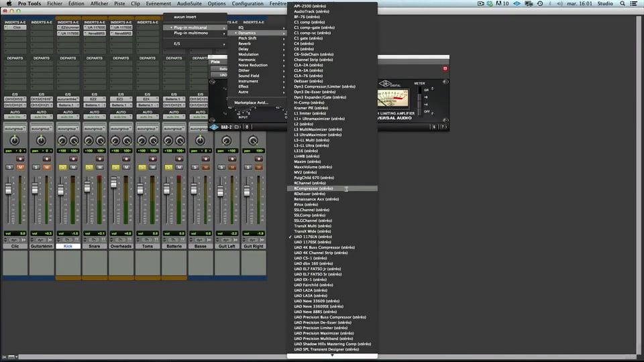Click the volume icon in the menu bar
Viewport: 644px width, 362px height.
tap(559, 3)
